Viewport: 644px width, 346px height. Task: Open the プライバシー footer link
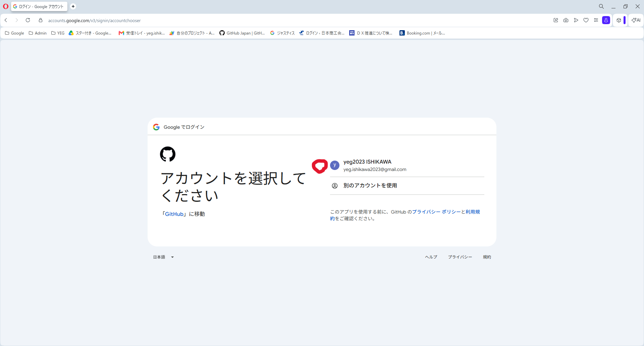(460, 257)
